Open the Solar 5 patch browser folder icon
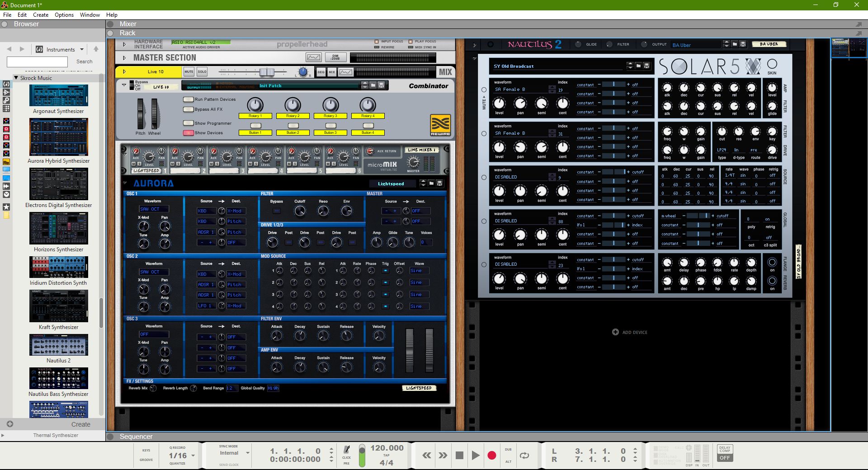Viewport: 868px width, 470px height. [638, 66]
